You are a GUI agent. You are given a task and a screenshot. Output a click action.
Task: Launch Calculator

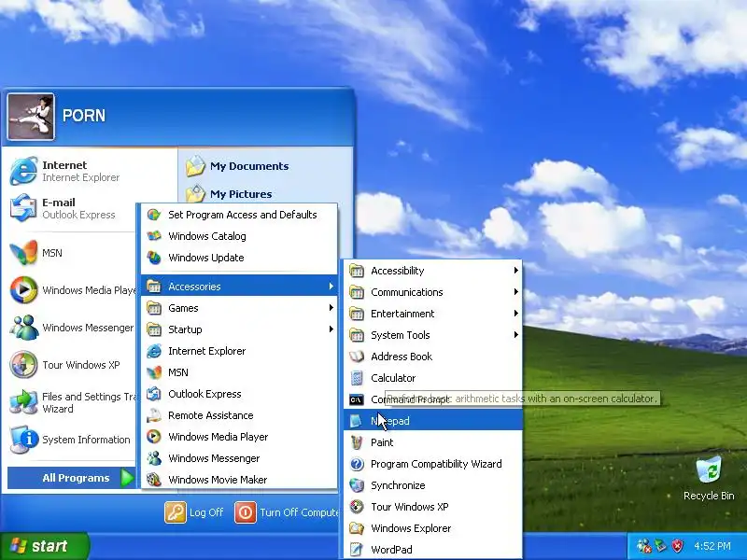point(432,378)
